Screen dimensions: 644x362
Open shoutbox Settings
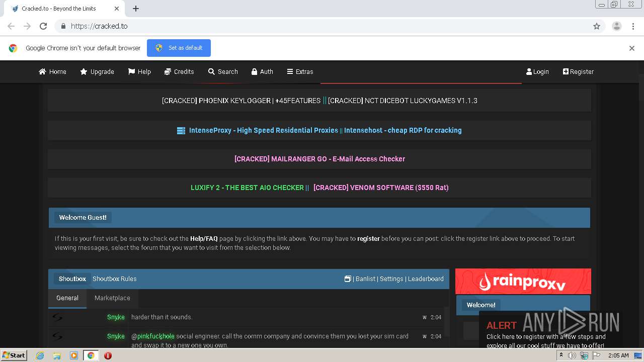(x=391, y=279)
